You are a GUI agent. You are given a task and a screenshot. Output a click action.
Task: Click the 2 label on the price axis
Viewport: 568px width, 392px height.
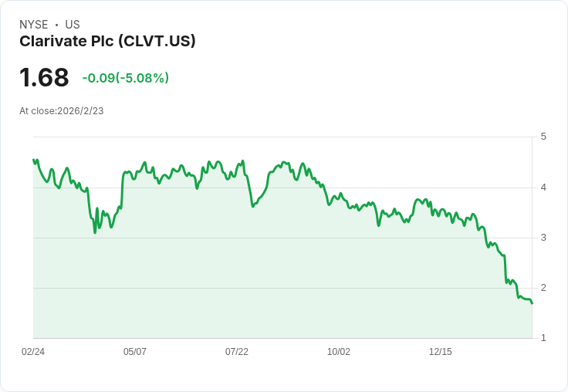543,288
